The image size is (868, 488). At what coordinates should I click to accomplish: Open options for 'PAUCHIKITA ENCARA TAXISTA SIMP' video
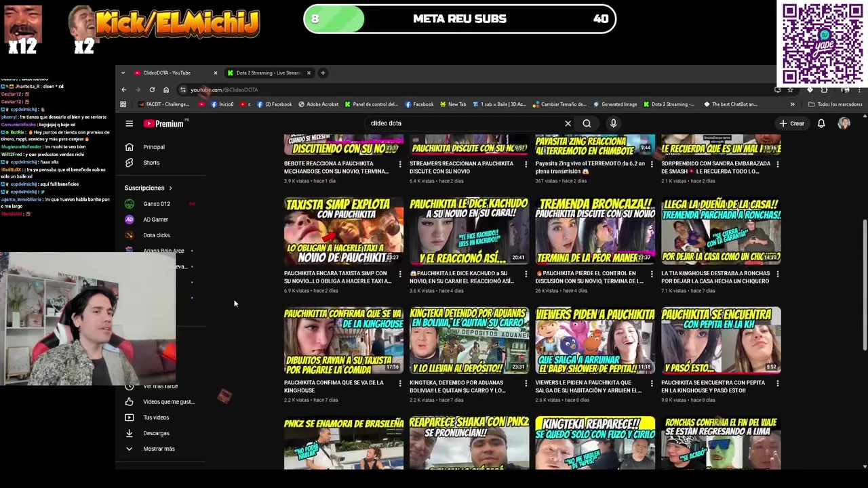pyautogui.click(x=399, y=274)
